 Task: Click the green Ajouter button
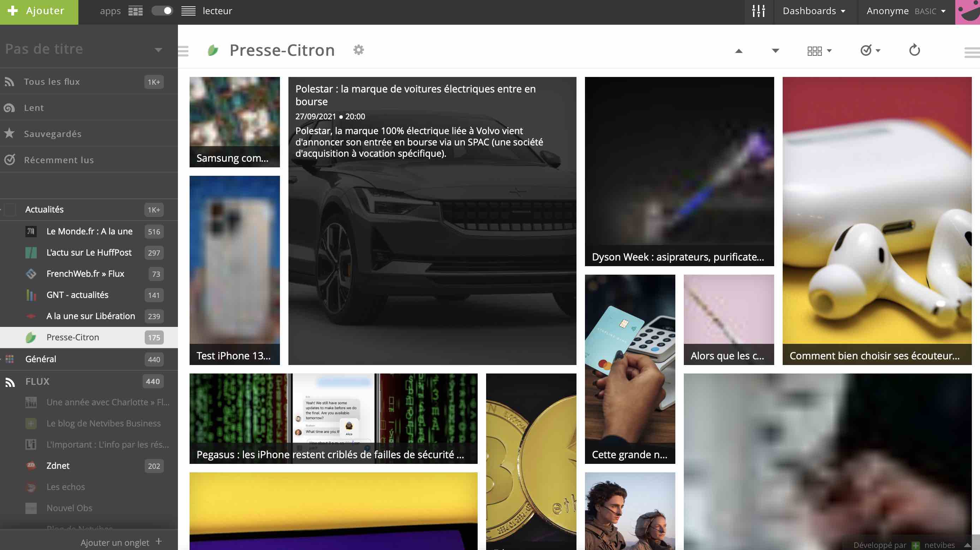pos(39,11)
